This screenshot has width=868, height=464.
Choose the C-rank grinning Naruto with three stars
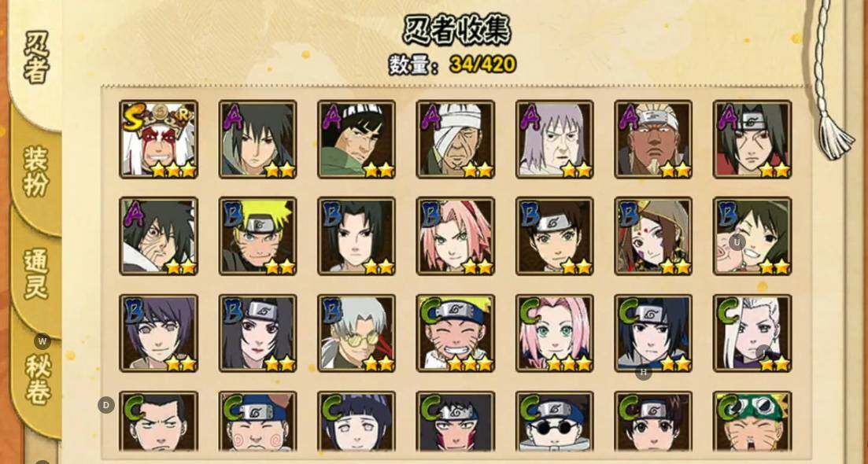coord(456,333)
